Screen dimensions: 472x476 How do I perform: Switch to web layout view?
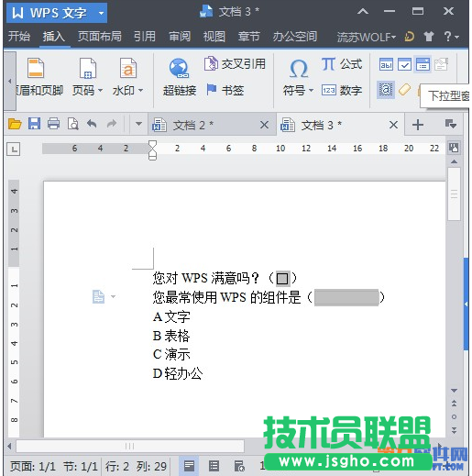(x=239, y=466)
